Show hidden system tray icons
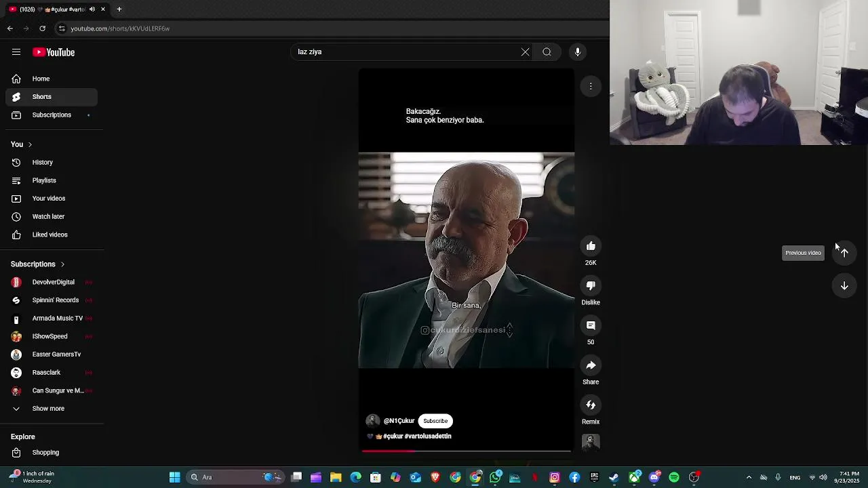This screenshot has height=488, width=868. [x=749, y=477]
